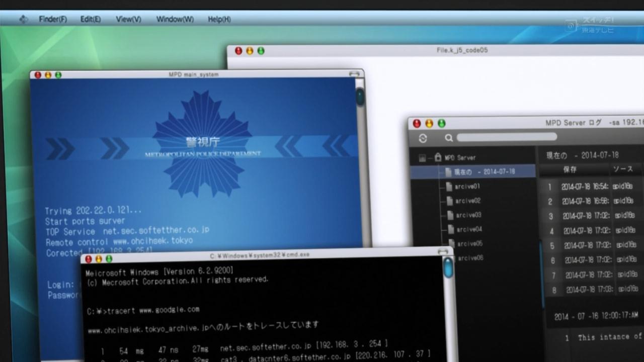Open the Edit(E) menu
Viewport: 644px width, 362px height.
click(91, 20)
